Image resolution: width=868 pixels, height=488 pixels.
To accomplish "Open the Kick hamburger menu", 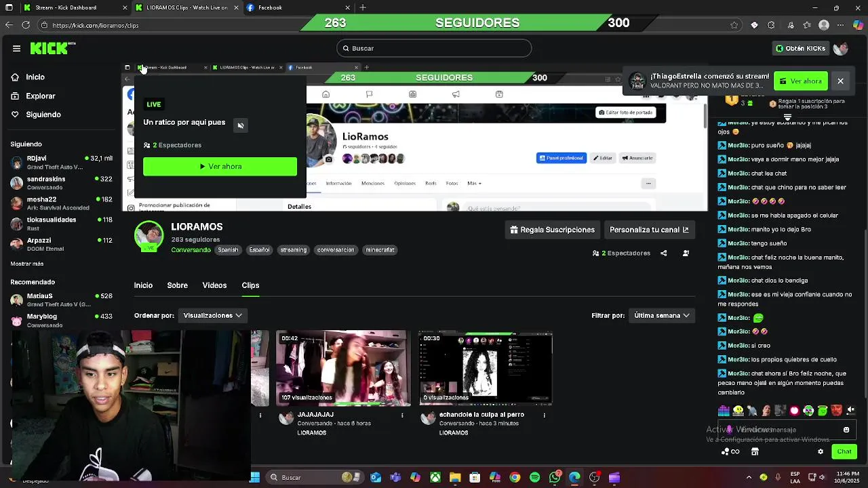I will pyautogui.click(x=16, y=48).
